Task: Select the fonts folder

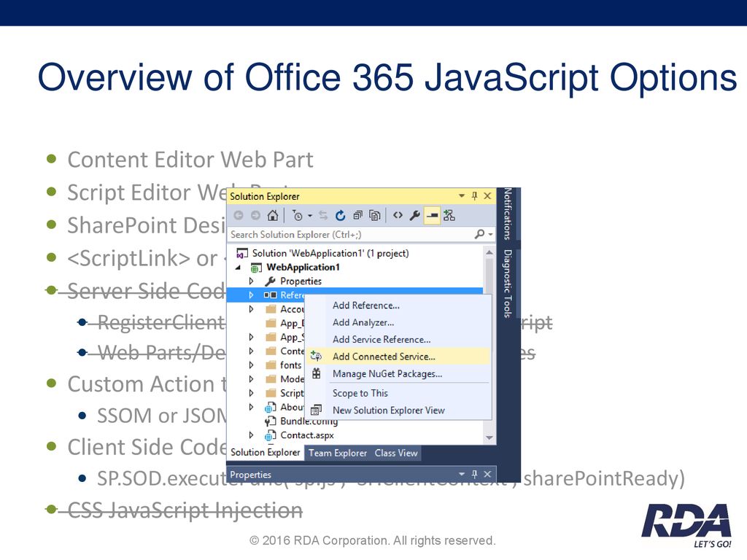Action: 290,365
